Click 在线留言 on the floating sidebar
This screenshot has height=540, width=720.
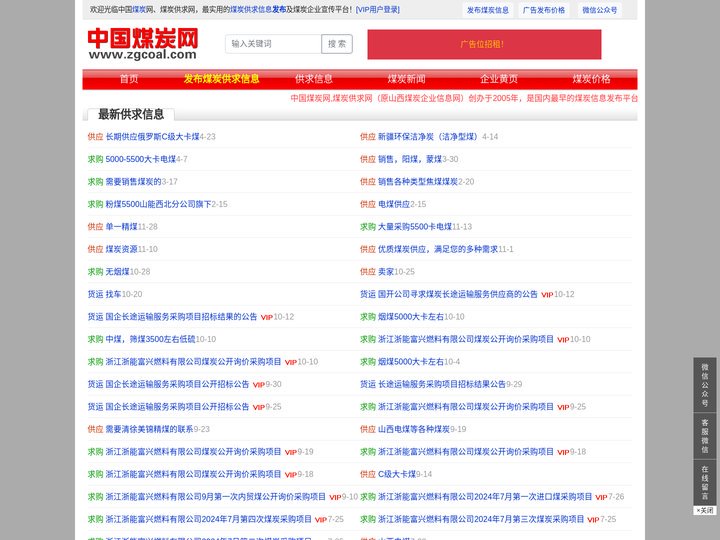[x=704, y=482]
